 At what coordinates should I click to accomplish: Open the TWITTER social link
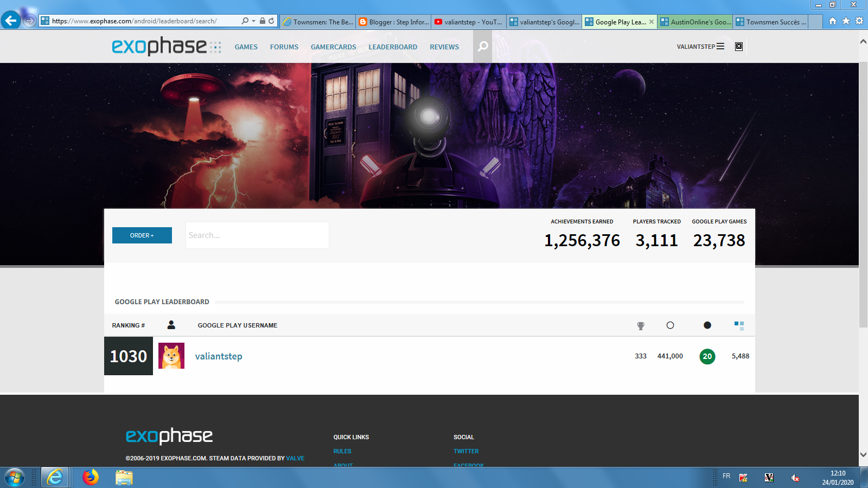pyautogui.click(x=466, y=451)
